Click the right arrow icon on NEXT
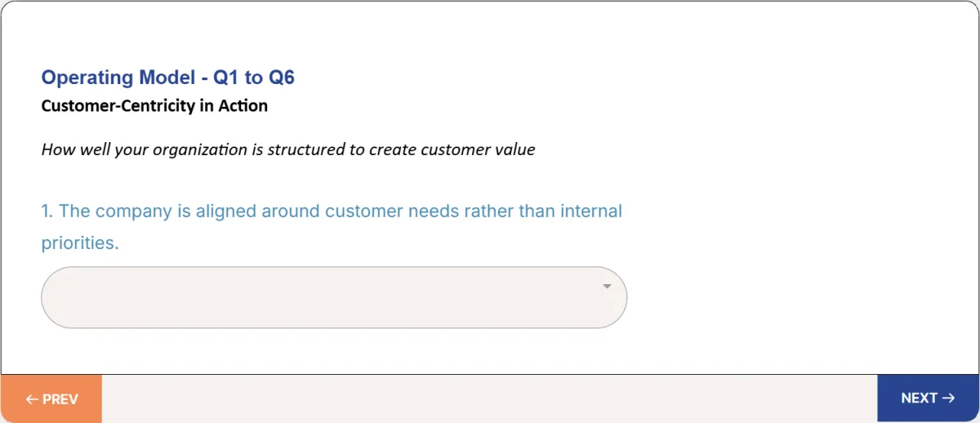This screenshot has height=423, width=980. pos(948,399)
